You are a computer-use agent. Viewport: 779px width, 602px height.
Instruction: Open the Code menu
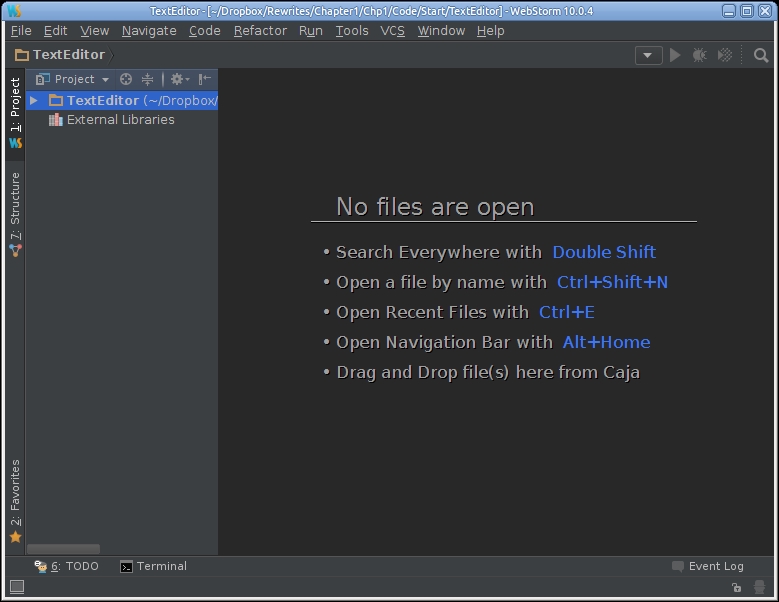204,31
